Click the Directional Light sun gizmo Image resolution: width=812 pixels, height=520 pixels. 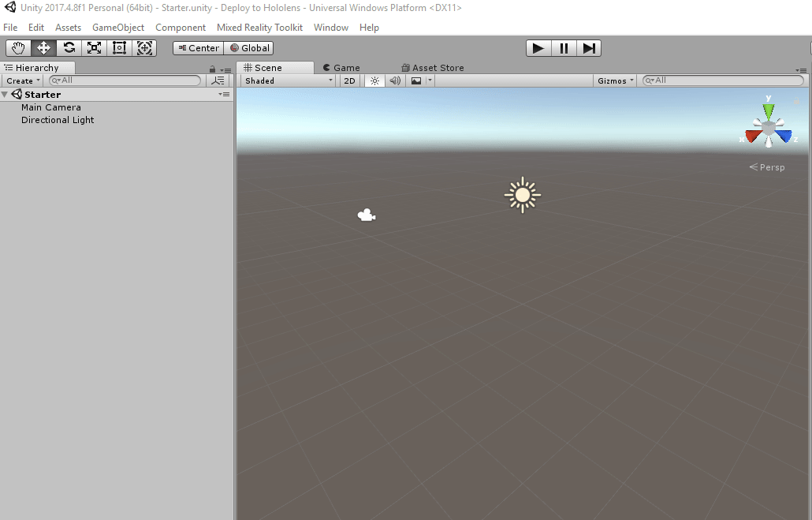(x=522, y=195)
